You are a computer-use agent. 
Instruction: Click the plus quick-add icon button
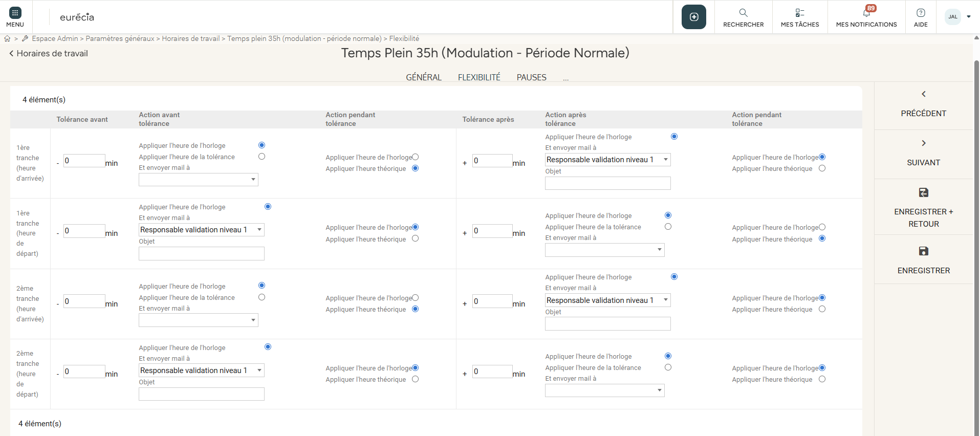point(693,17)
